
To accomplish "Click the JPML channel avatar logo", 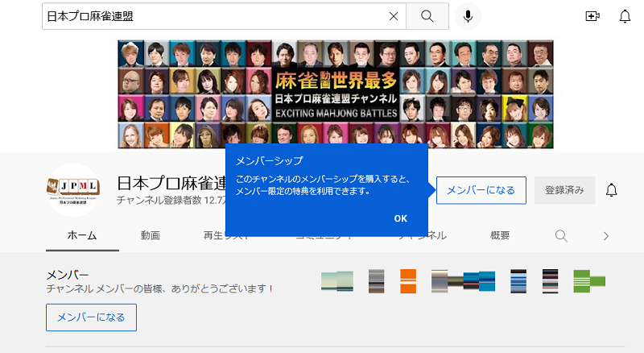I will click(x=73, y=190).
